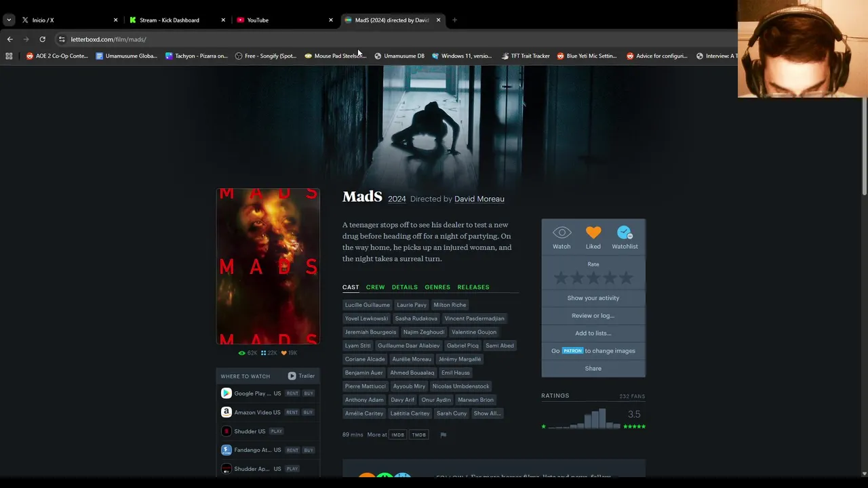Open the AOE 2 Co-Op bookmark
Viewport: 868px width, 488px height.
point(57,56)
